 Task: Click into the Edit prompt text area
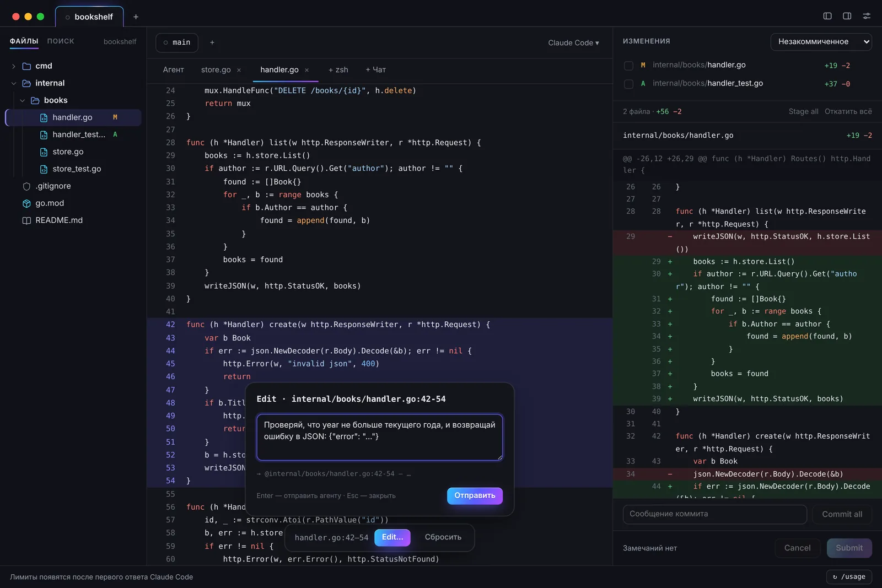[379, 437]
